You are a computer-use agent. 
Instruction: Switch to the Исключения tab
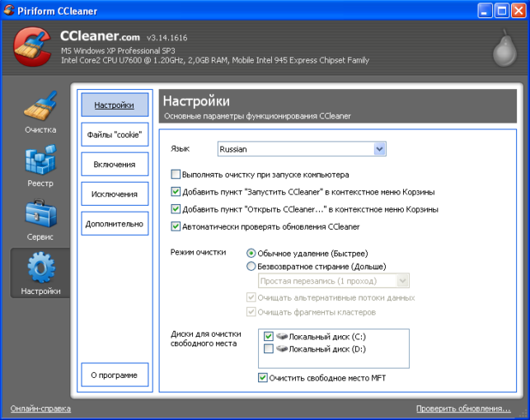tap(115, 194)
